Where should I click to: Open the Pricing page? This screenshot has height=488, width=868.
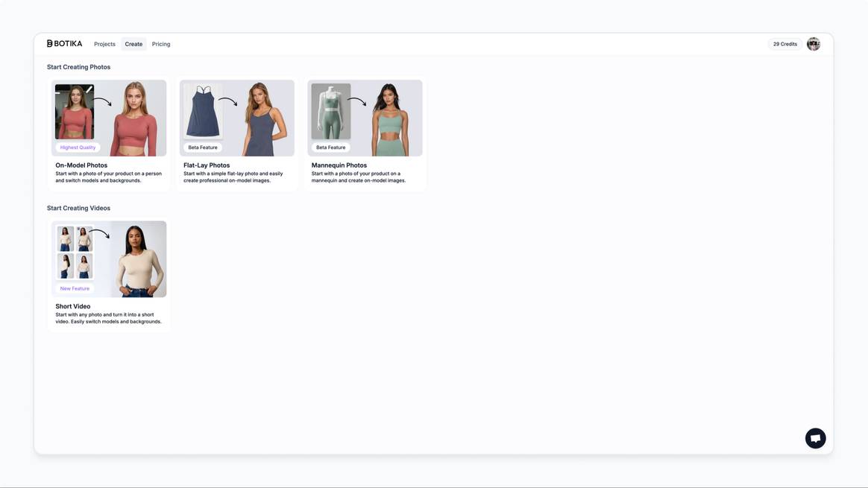161,44
